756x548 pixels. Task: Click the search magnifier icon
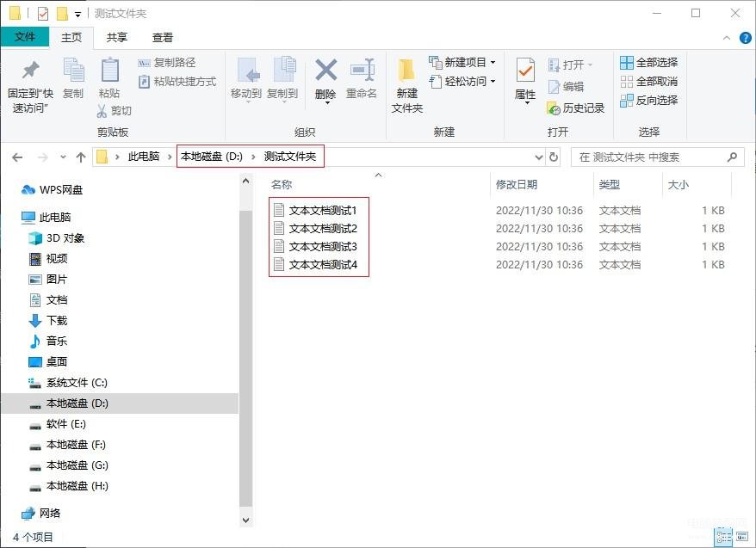(733, 157)
